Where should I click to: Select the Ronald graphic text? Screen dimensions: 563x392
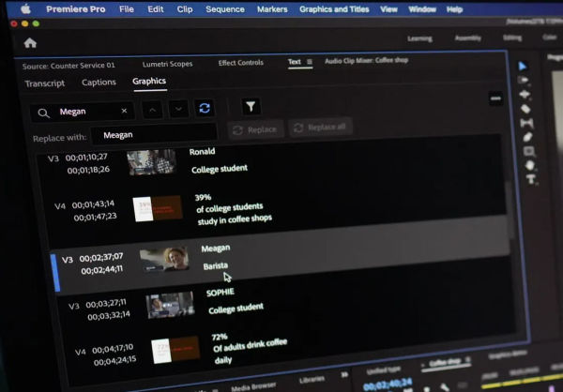coord(202,152)
